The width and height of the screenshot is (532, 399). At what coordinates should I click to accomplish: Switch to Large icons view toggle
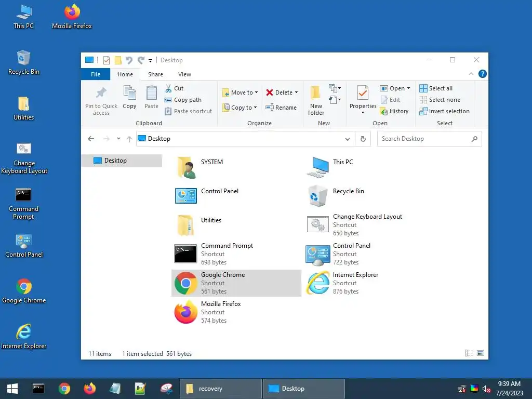481,353
